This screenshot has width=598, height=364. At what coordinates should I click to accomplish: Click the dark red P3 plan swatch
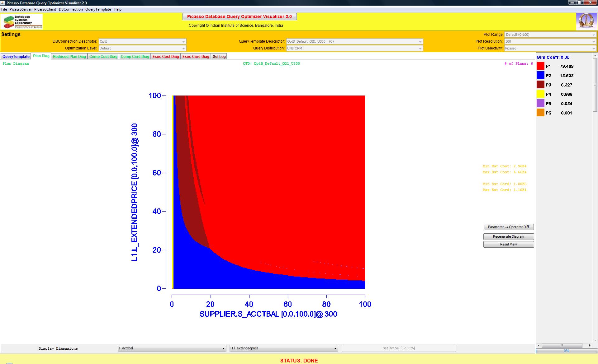click(x=540, y=85)
